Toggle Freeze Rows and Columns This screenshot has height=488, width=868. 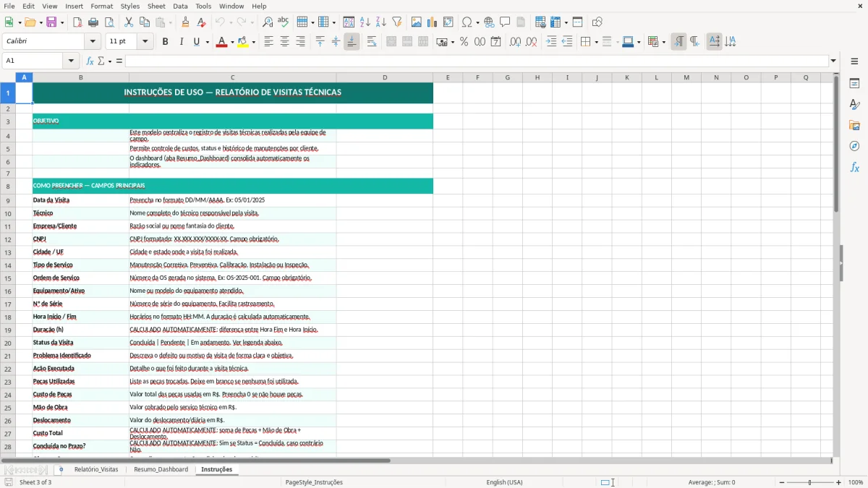click(x=555, y=22)
